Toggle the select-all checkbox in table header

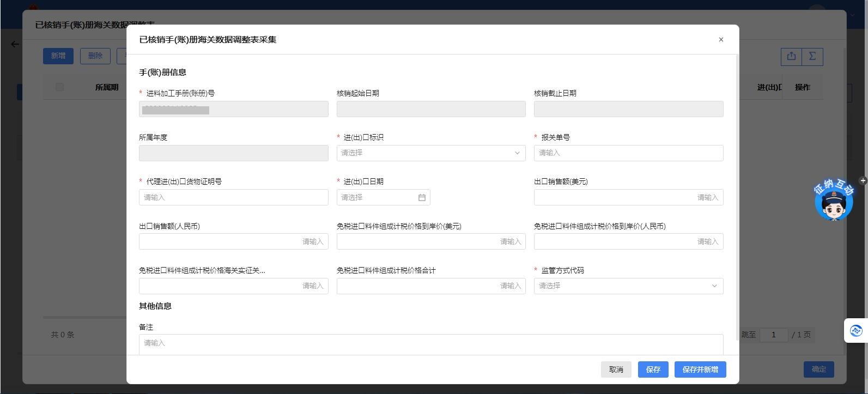(x=59, y=87)
